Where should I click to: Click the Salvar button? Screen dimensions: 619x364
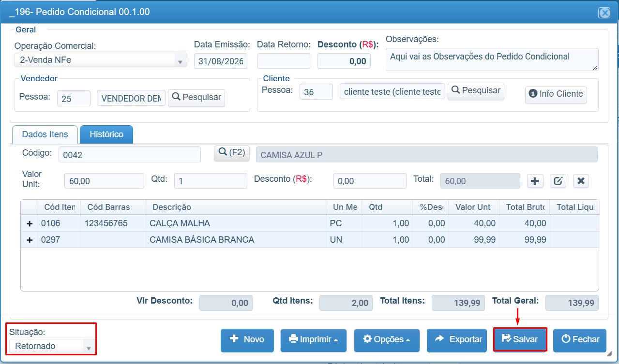[x=520, y=340]
